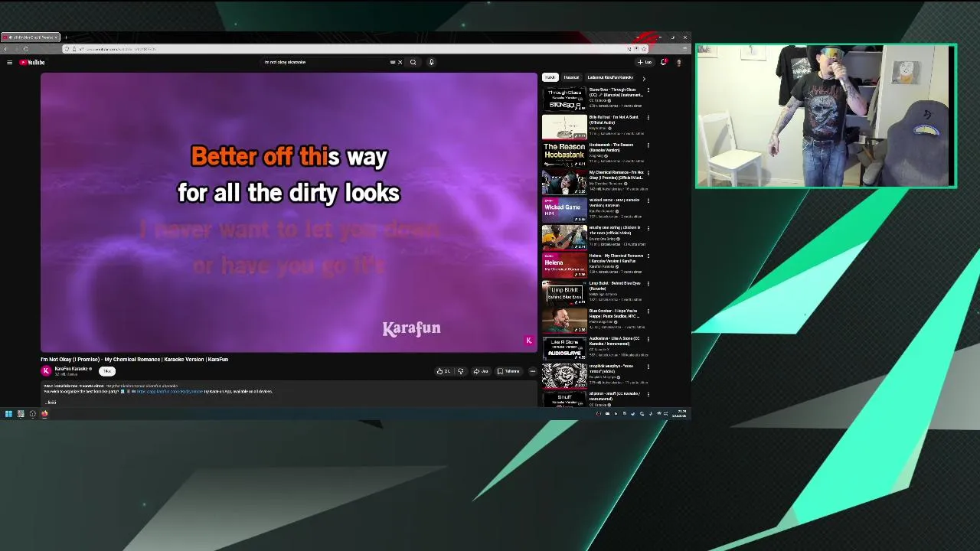
Task: Save the video to a playlist
Action: pos(508,371)
